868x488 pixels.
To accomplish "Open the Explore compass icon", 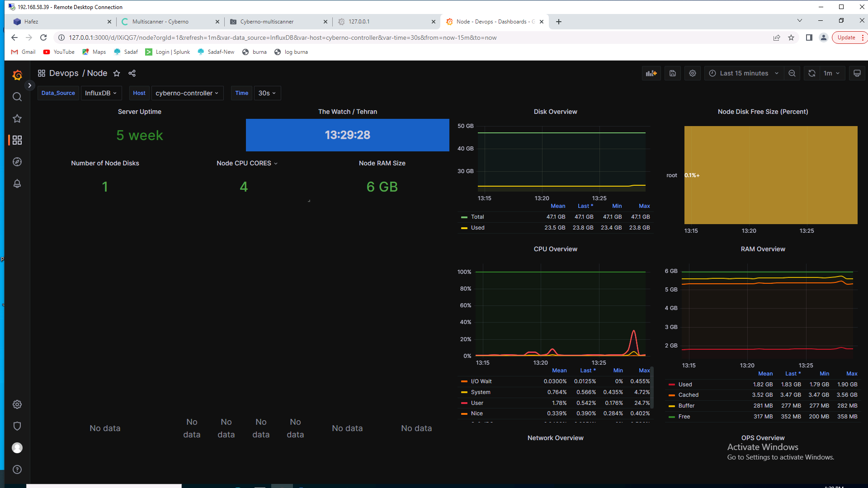I will 17,162.
